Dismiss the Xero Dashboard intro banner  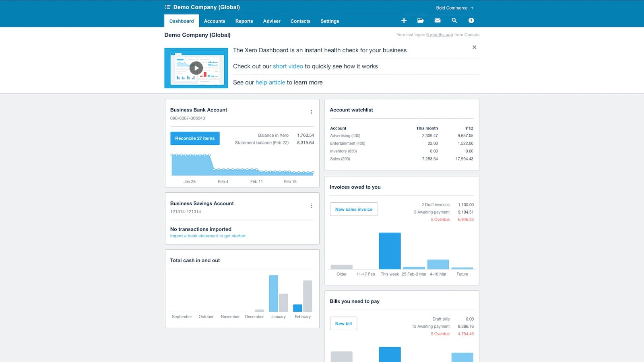(x=475, y=47)
